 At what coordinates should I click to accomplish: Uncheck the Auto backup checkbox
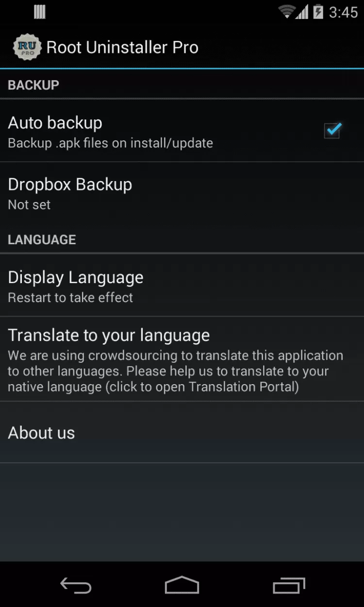(332, 130)
